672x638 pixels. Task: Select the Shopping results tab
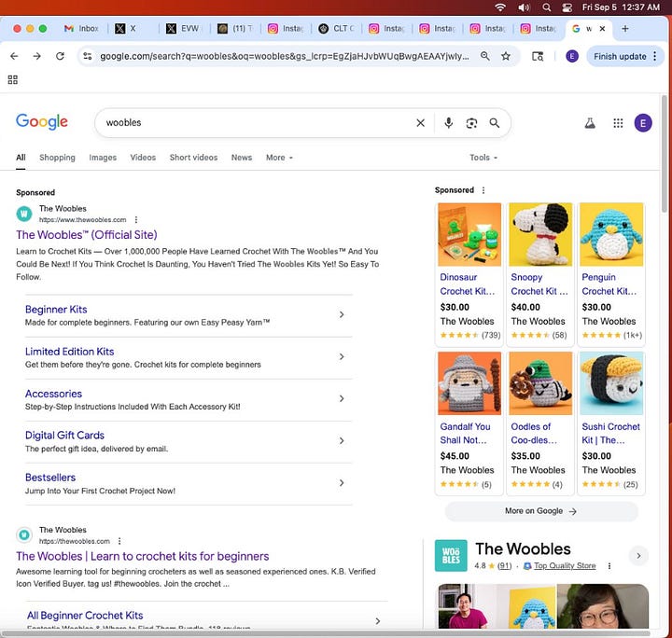(57, 158)
